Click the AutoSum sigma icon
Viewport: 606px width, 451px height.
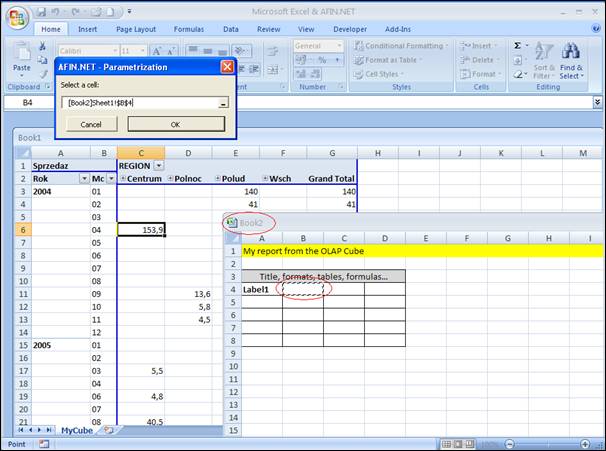click(x=517, y=46)
